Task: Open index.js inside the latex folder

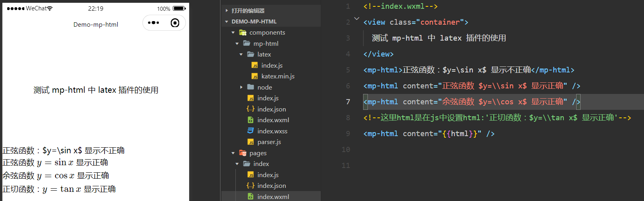Action: tap(272, 65)
